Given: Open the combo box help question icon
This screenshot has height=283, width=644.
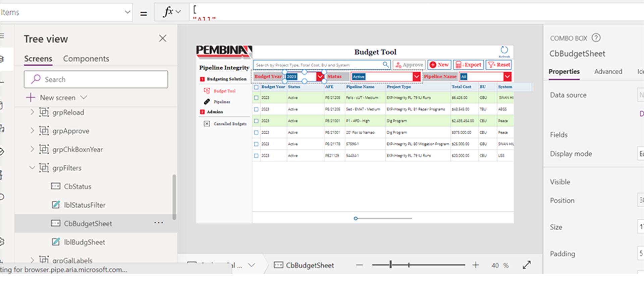Looking at the screenshot, I should pos(596,38).
